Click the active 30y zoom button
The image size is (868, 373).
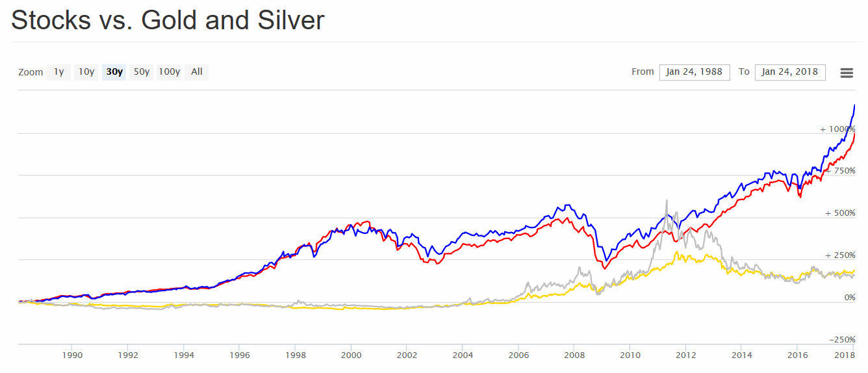[x=114, y=72]
